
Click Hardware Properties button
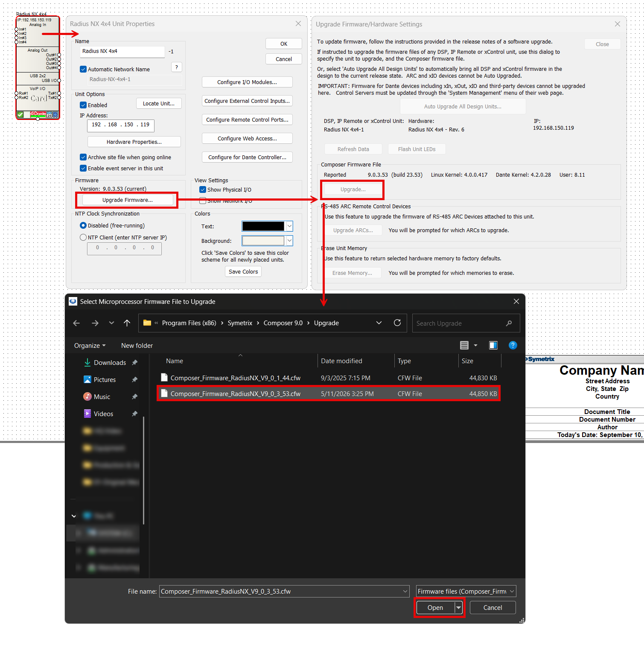[134, 142]
